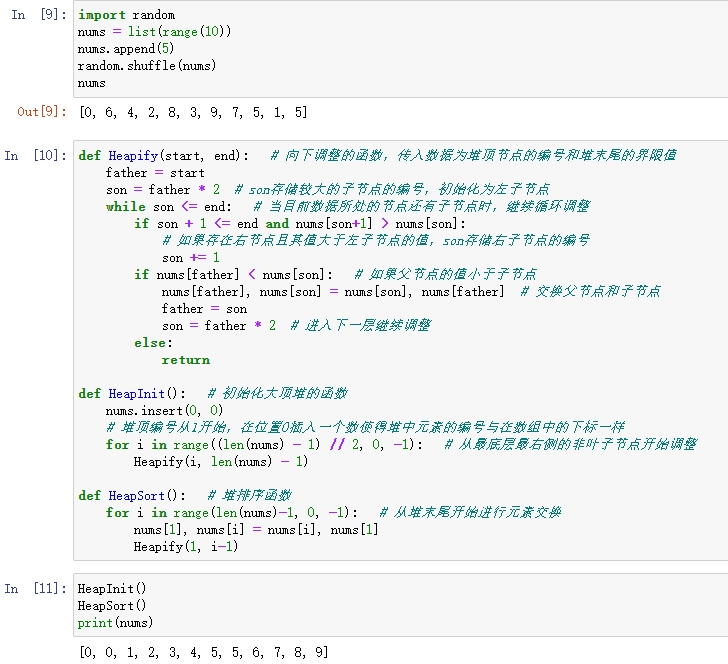The height and width of the screenshot is (664, 728).
Task: Click the 'Heapify(i, len(nums) - 1)' call
Action: (x=221, y=462)
